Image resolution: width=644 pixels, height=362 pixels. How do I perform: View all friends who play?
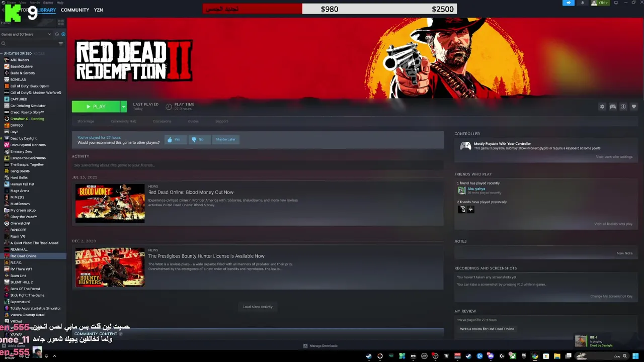click(613, 224)
